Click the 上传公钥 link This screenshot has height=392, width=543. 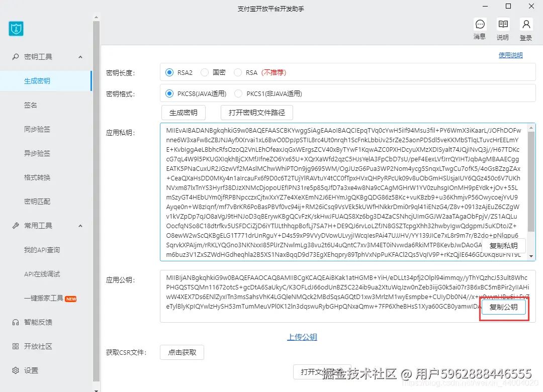pos(302,337)
